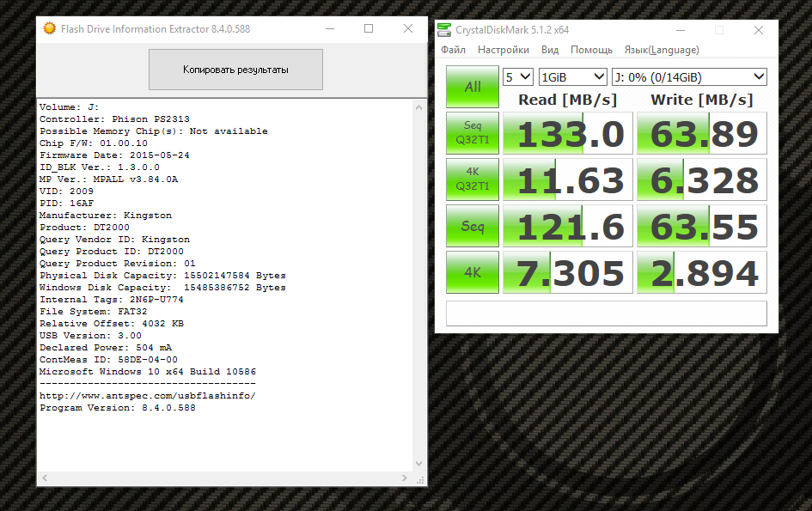This screenshot has height=511, width=812.
Task: Click the horizontal scrollbar right arrow in Extractor
Action: click(405, 478)
